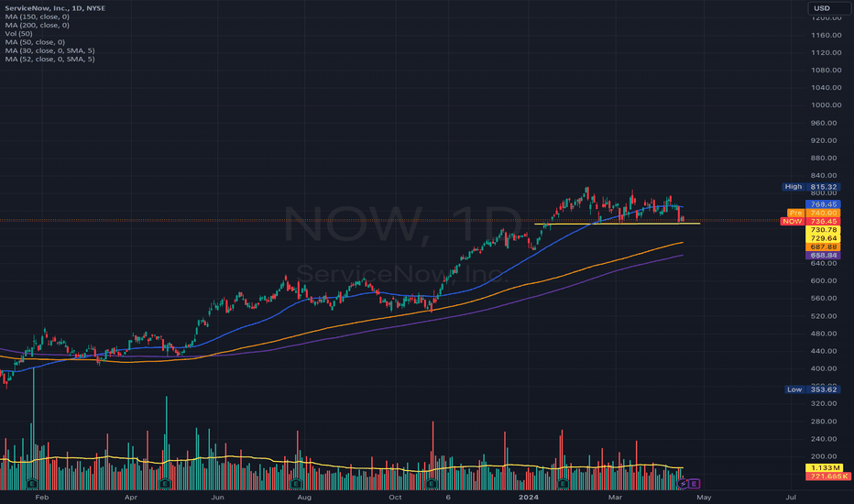Click the High 815.32 price label
Viewport: 854px width, 504px height.
pyautogui.click(x=811, y=187)
